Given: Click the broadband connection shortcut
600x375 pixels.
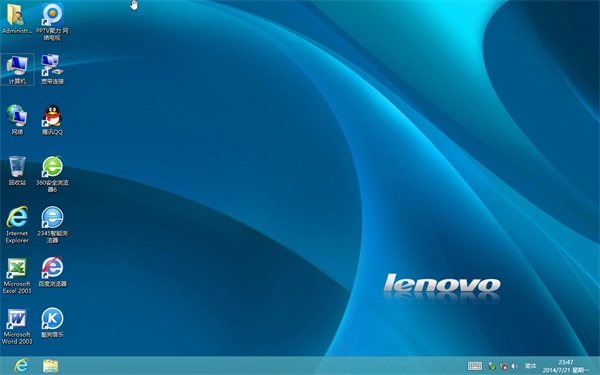Looking at the screenshot, I should pyautogui.click(x=52, y=69).
